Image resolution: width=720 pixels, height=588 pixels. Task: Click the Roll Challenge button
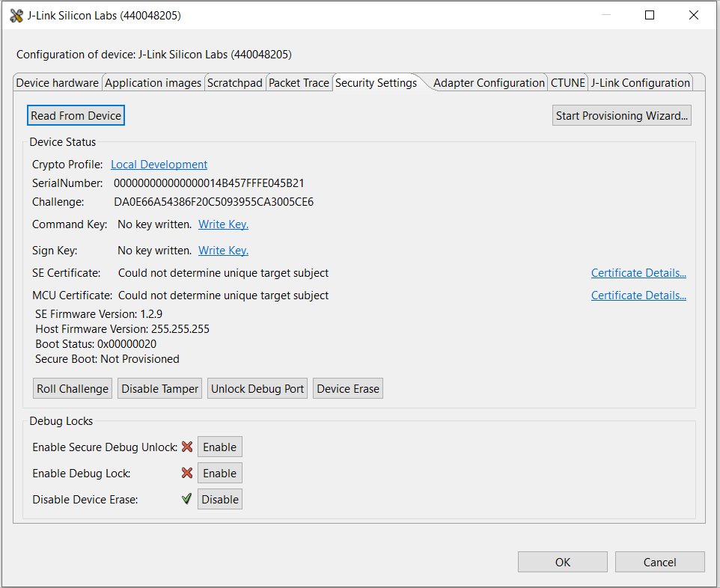(72, 388)
